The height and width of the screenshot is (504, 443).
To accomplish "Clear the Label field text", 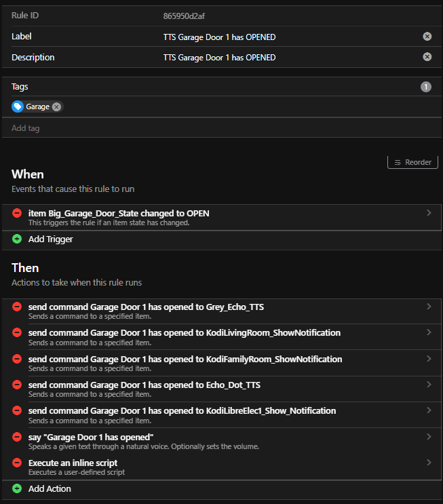I will point(427,37).
